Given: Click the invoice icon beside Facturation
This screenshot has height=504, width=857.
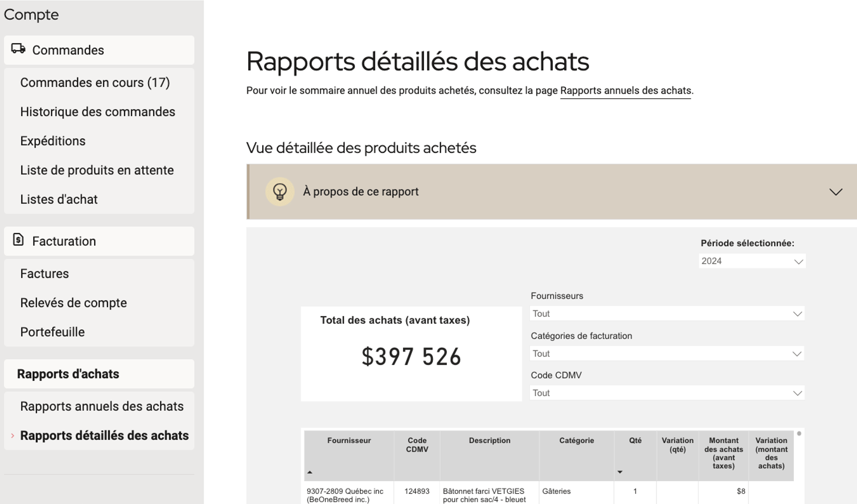Looking at the screenshot, I should coord(18,240).
